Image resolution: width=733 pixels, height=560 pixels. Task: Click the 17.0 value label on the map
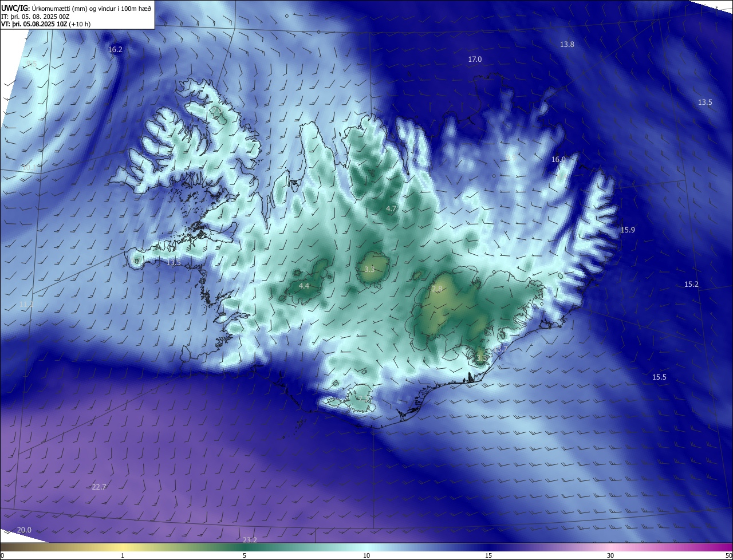click(475, 60)
